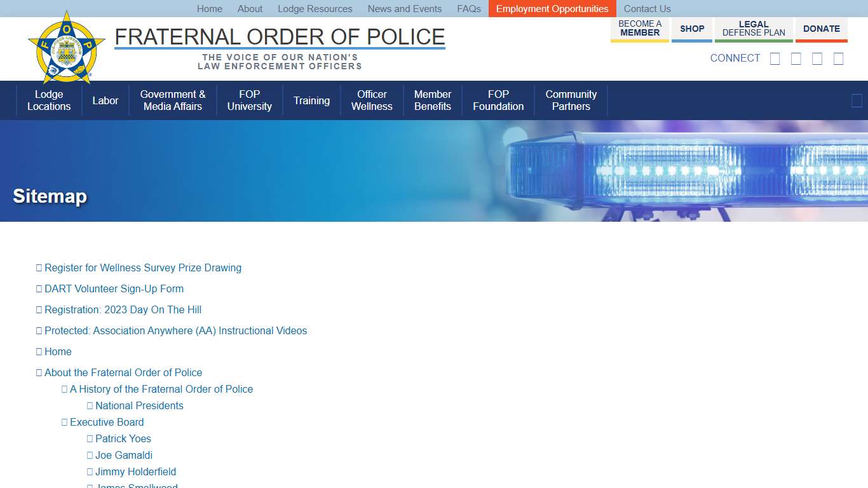Open the FOP University dropdown
The image size is (868, 488).
pos(249,100)
